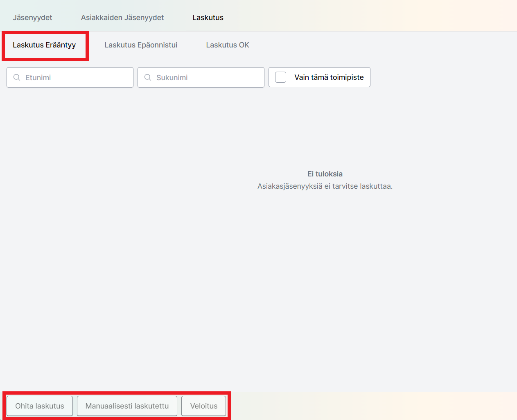Open the Jäsenyydet tab
This screenshot has height=420, width=517.
pyautogui.click(x=32, y=18)
